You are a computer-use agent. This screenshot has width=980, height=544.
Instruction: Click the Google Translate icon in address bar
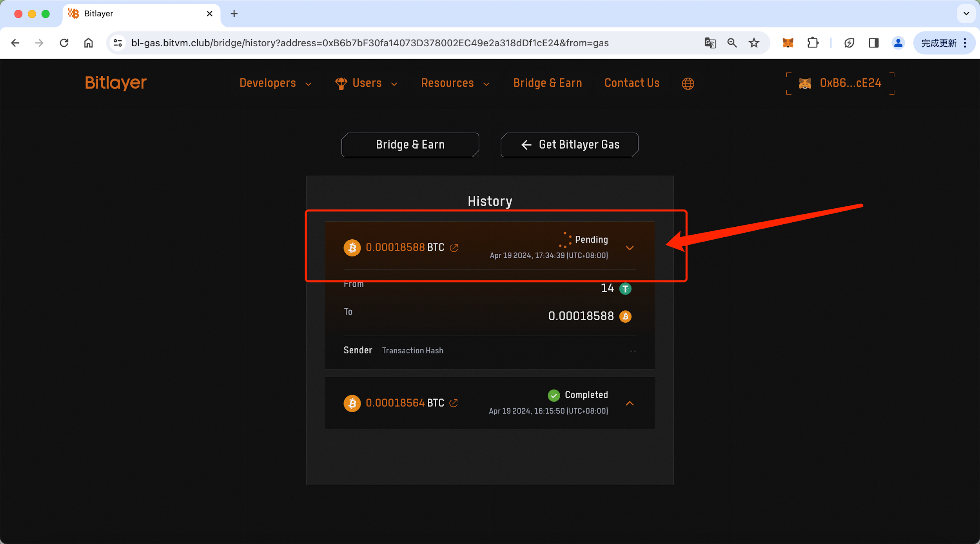coord(710,43)
